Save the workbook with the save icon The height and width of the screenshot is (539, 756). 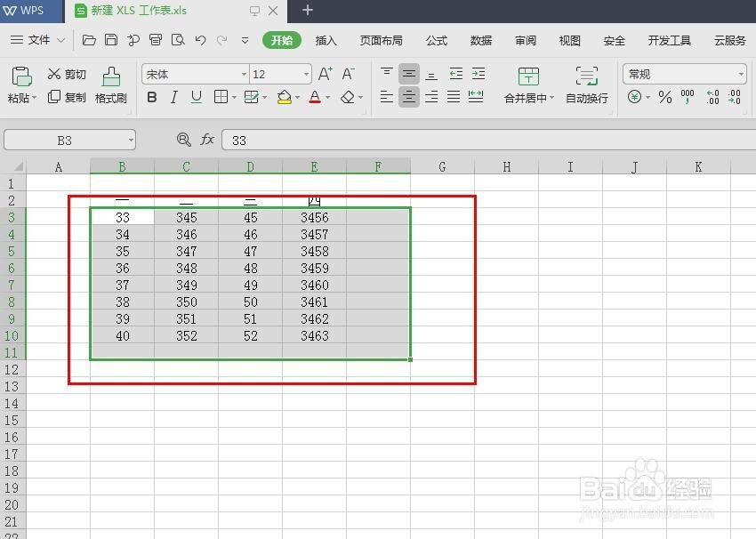111,40
